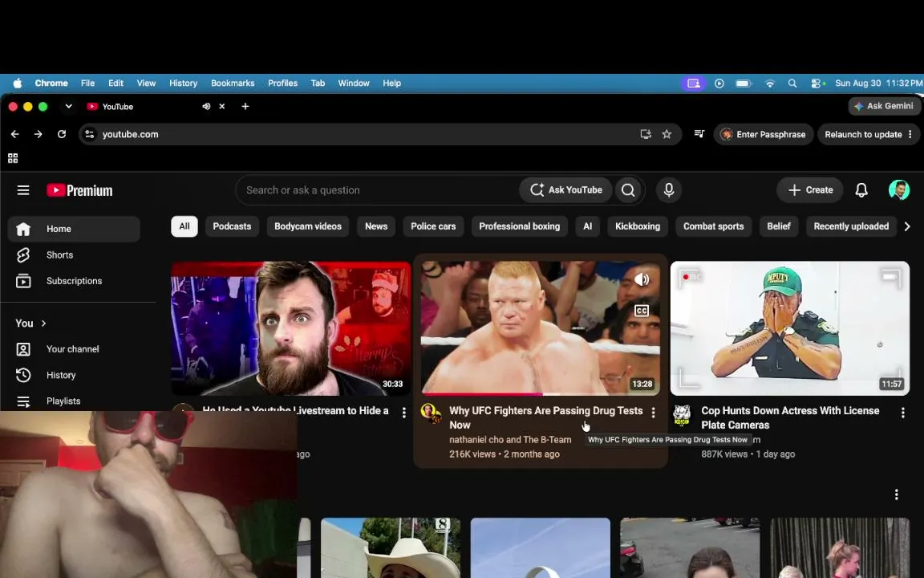Click the Ask YouTube button

[565, 190]
